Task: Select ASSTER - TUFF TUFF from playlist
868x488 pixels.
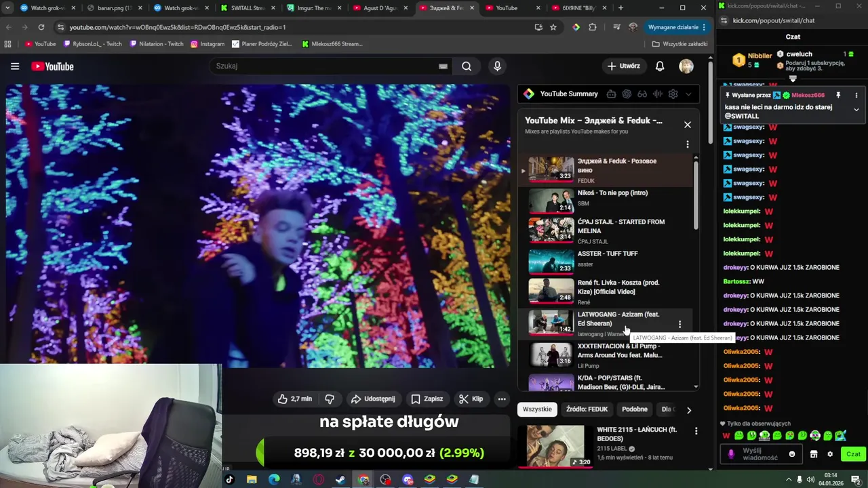Action: coord(606,261)
